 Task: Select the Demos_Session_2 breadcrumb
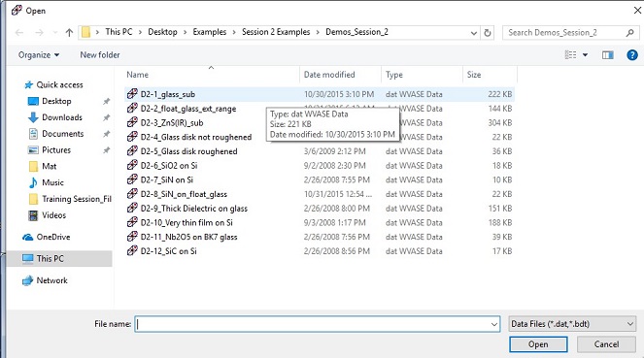(356, 32)
